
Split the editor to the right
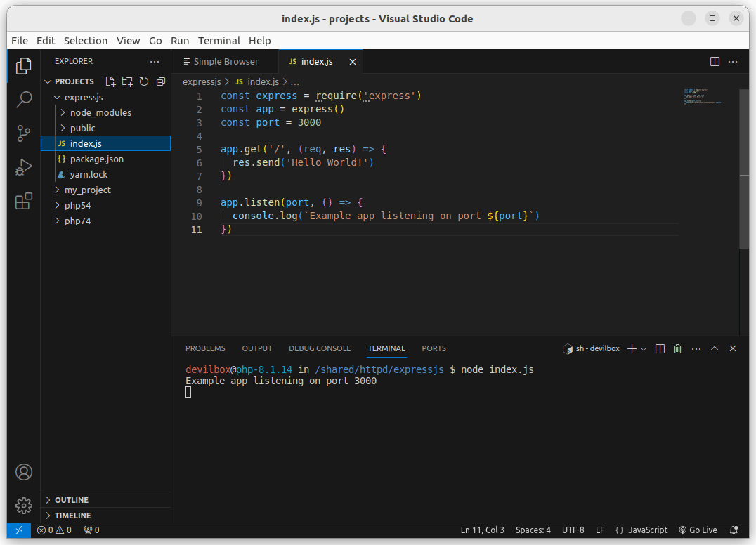pos(715,62)
